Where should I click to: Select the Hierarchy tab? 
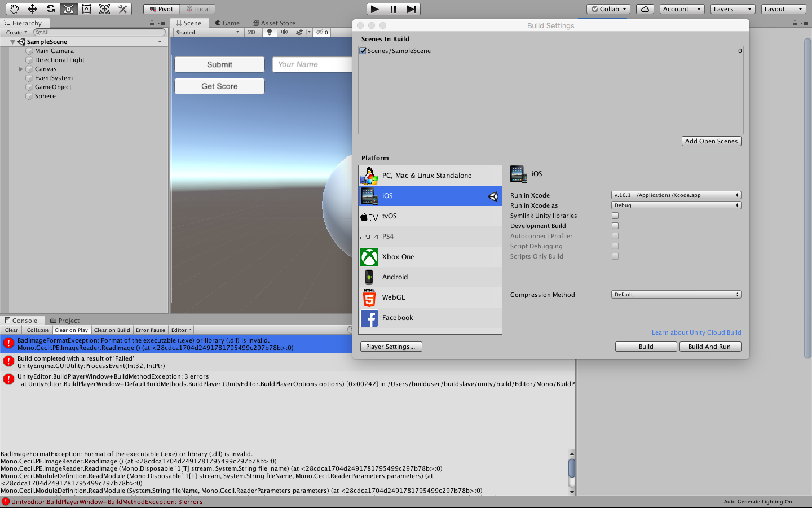pos(23,23)
